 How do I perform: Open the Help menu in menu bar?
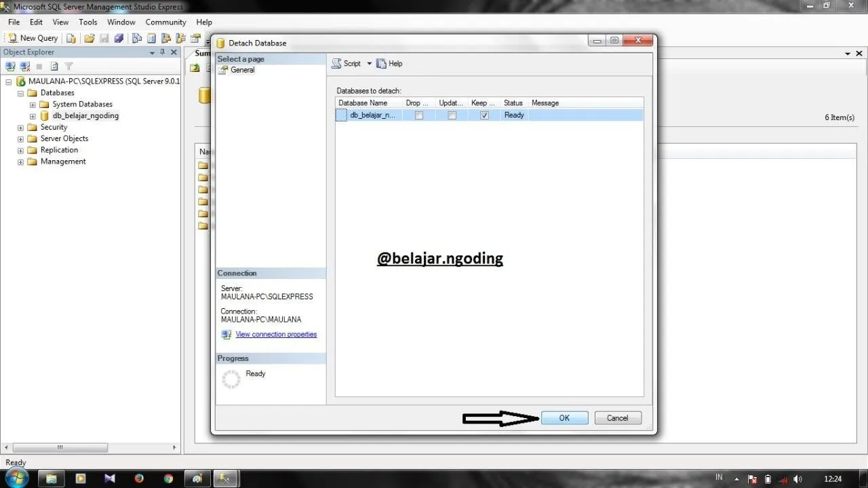click(204, 22)
